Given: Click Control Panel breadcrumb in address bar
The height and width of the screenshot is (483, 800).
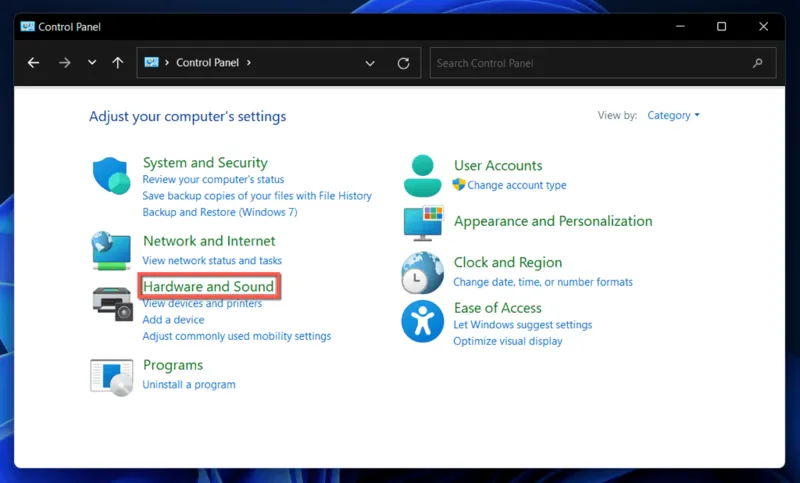Looking at the screenshot, I should tap(208, 63).
